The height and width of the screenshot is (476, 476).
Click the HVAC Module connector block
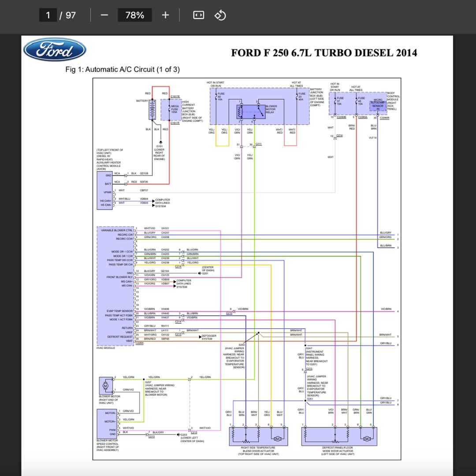(115, 286)
